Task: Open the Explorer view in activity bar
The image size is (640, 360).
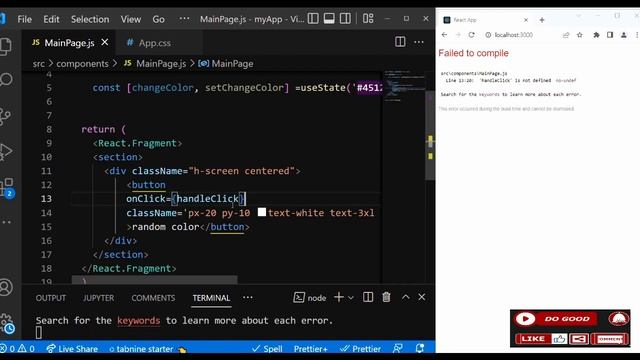Action: pos(6,46)
